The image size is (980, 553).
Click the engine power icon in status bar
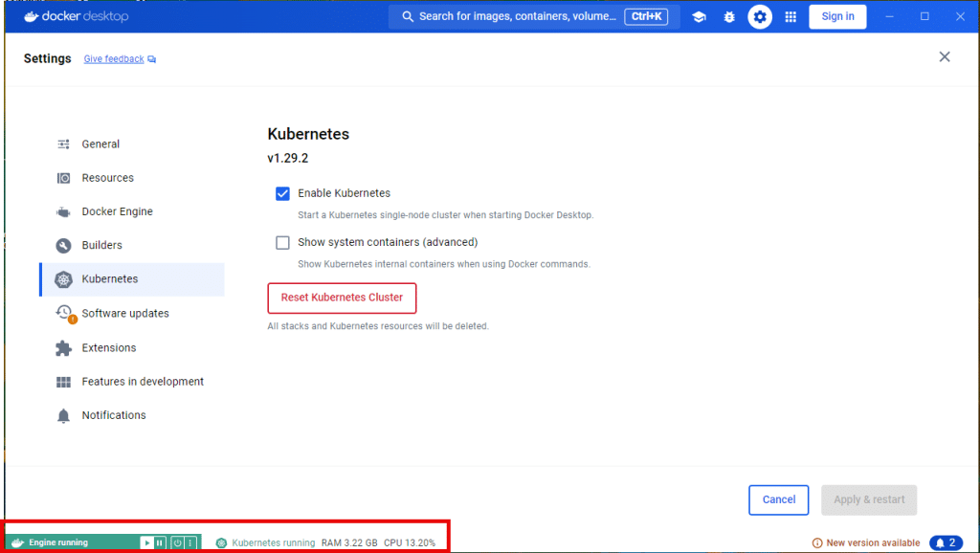[x=177, y=542]
